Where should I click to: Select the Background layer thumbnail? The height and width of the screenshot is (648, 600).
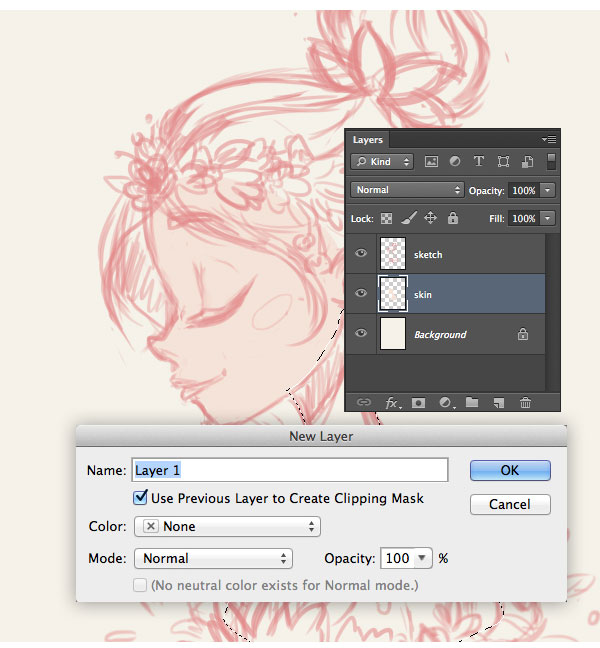[393, 334]
